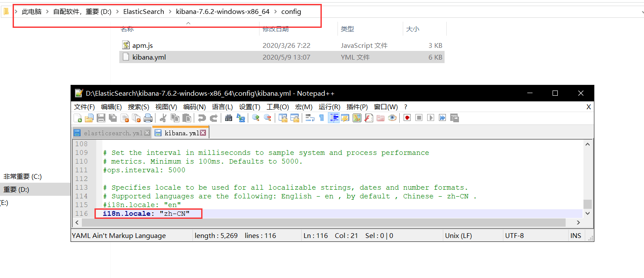Toggle synchronized horizontal scrolling icon
The image size is (644, 278).
pyautogui.click(x=295, y=118)
